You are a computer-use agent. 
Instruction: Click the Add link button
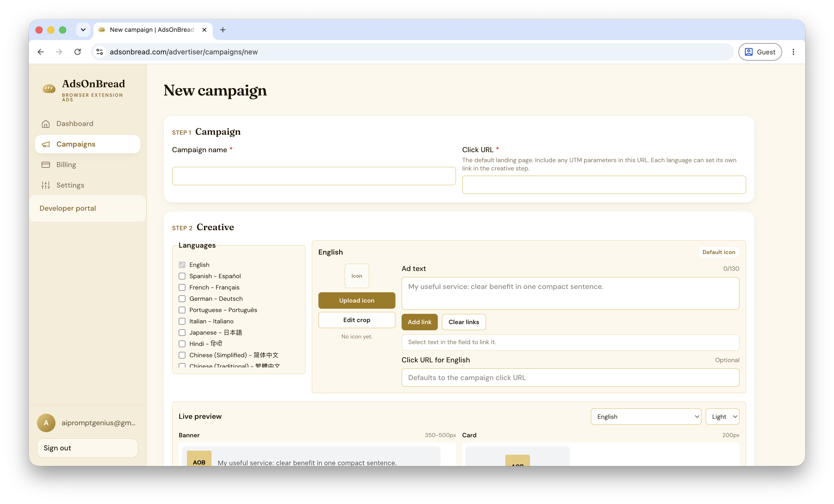[419, 322]
